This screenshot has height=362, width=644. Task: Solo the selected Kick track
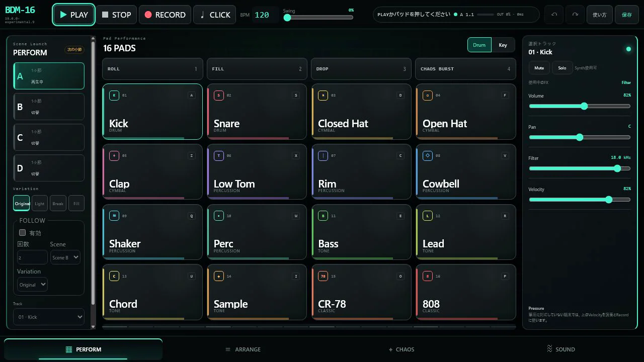coord(562,68)
